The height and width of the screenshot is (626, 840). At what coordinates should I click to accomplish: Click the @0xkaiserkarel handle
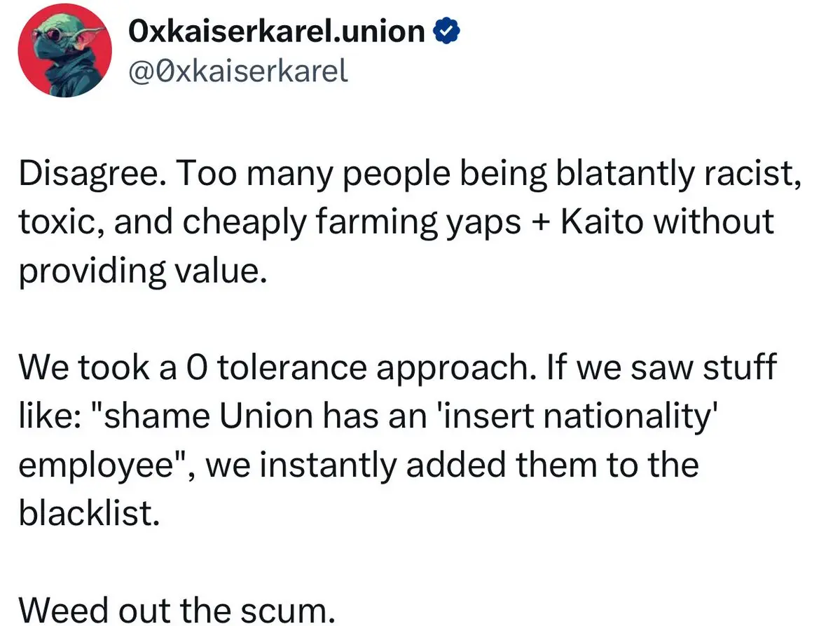pyautogui.click(x=238, y=72)
